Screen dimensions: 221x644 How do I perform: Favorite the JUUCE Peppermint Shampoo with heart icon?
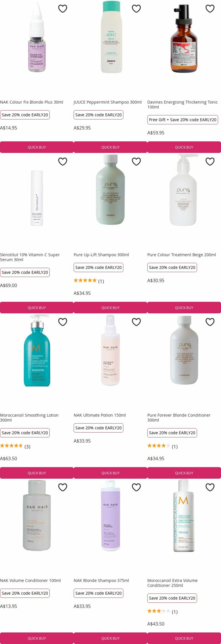tap(136, 9)
